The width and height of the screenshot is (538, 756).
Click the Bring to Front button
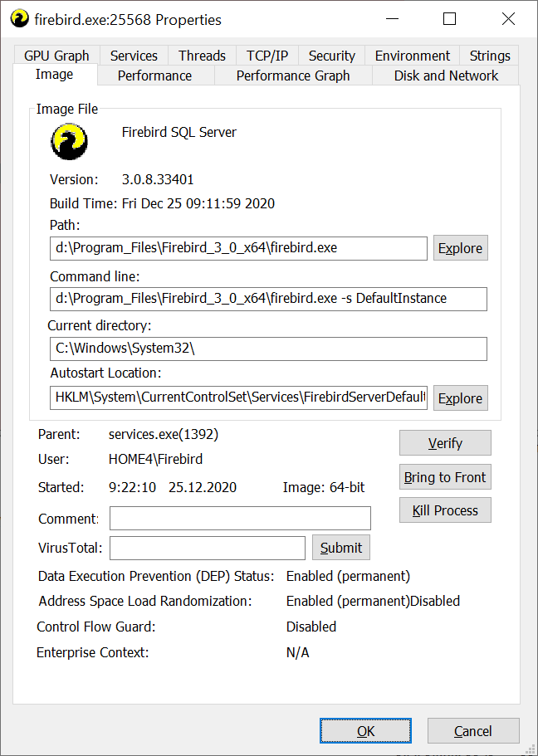click(445, 477)
